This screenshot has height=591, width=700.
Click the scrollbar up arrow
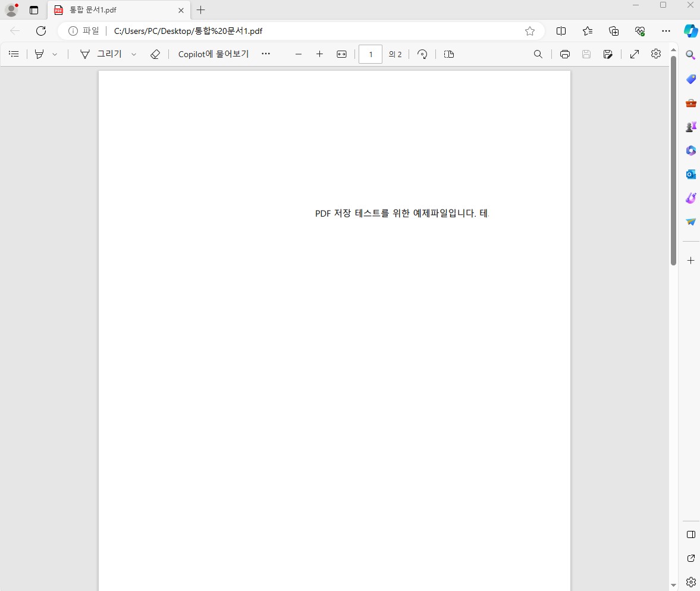[x=673, y=49]
